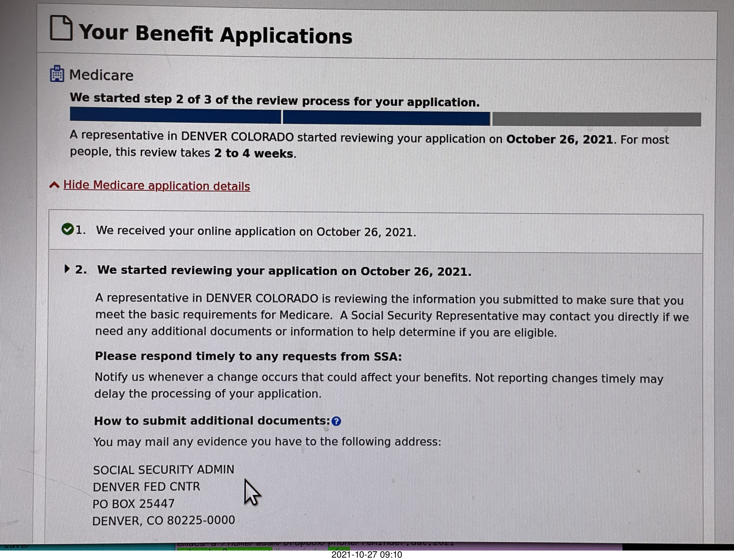Click the red chevron up icon
734x560 pixels.
[x=54, y=185]
